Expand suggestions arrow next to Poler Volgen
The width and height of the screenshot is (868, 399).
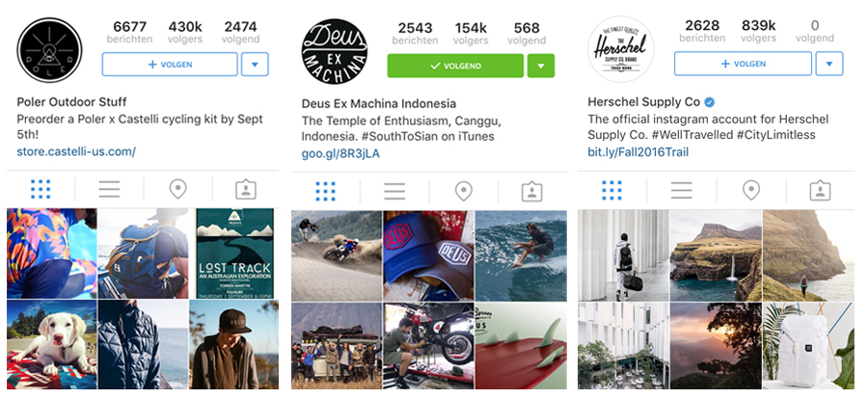tap(255, 65)
